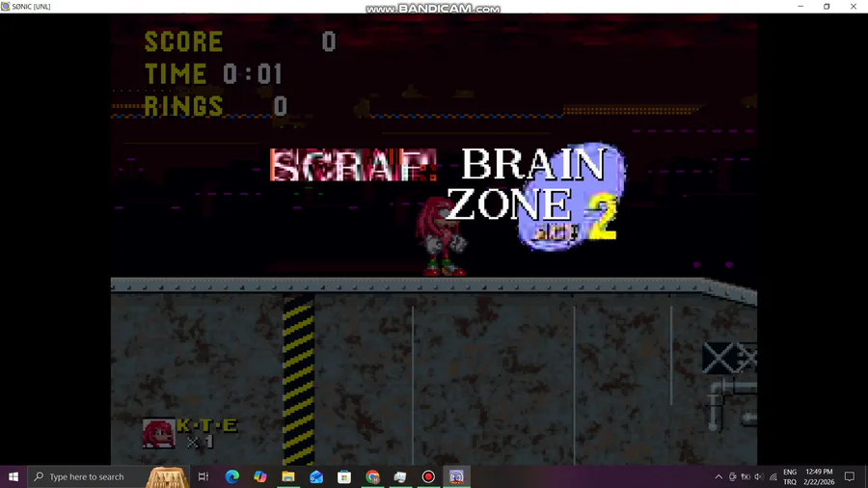The image size is (868, 488).
Task: Show hidden system tray icons
Action: click(719, 477)
